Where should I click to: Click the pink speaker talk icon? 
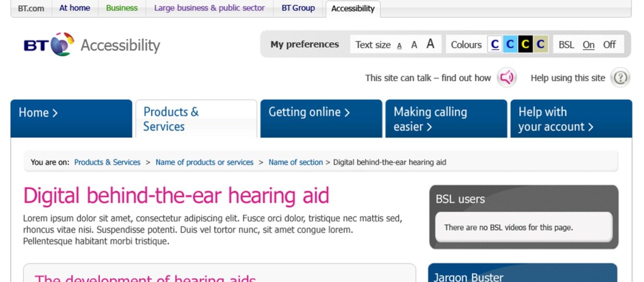click(x=507, y=77)
